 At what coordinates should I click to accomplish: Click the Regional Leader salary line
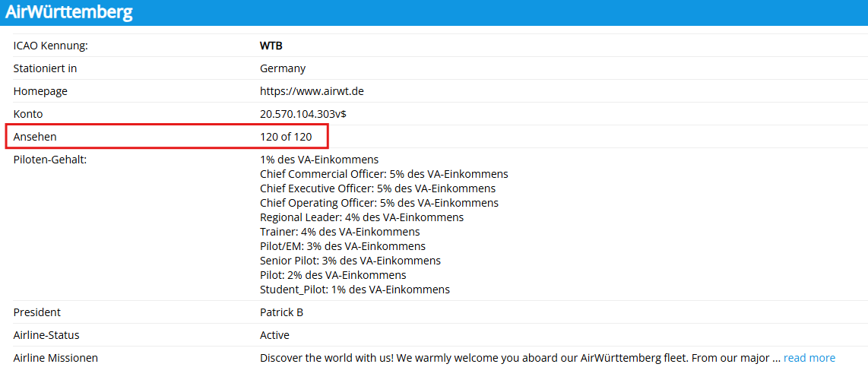tap(362, 217)
